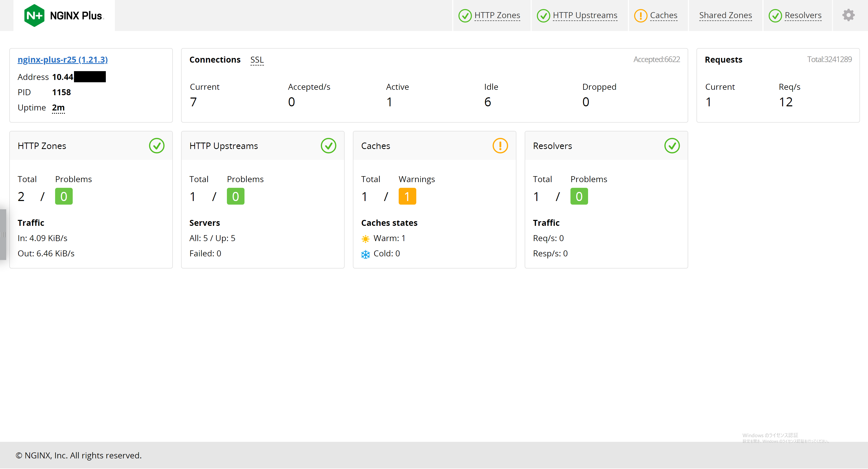Click Accepted:6622 connections total
Screen dimensions: 868x469
coord(656,59)
